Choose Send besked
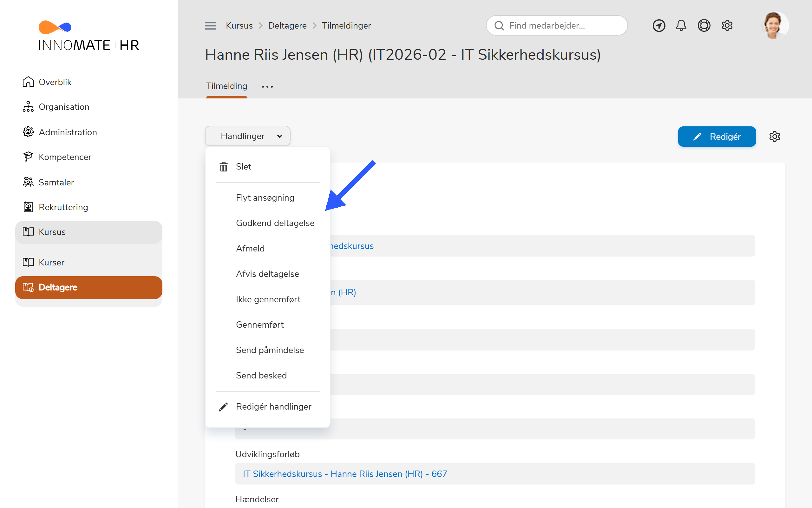 268,375
